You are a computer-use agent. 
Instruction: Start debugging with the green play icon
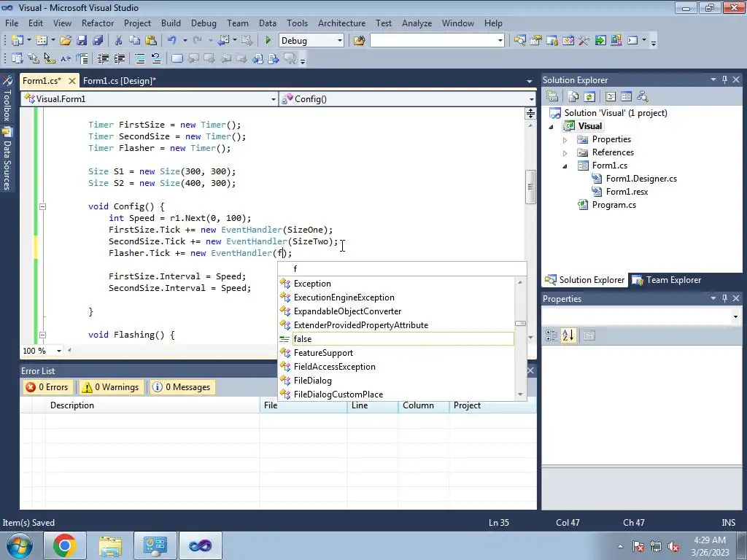[x=268, y=41]
